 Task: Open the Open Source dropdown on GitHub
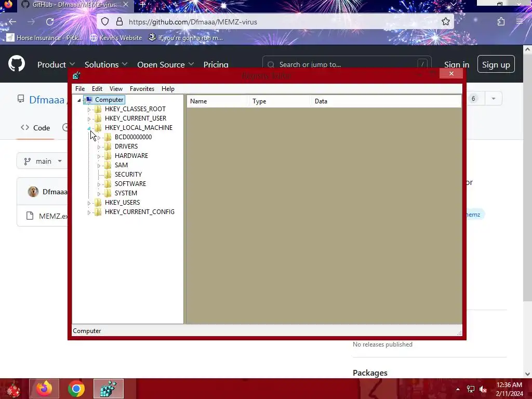[x=166, y=64]
